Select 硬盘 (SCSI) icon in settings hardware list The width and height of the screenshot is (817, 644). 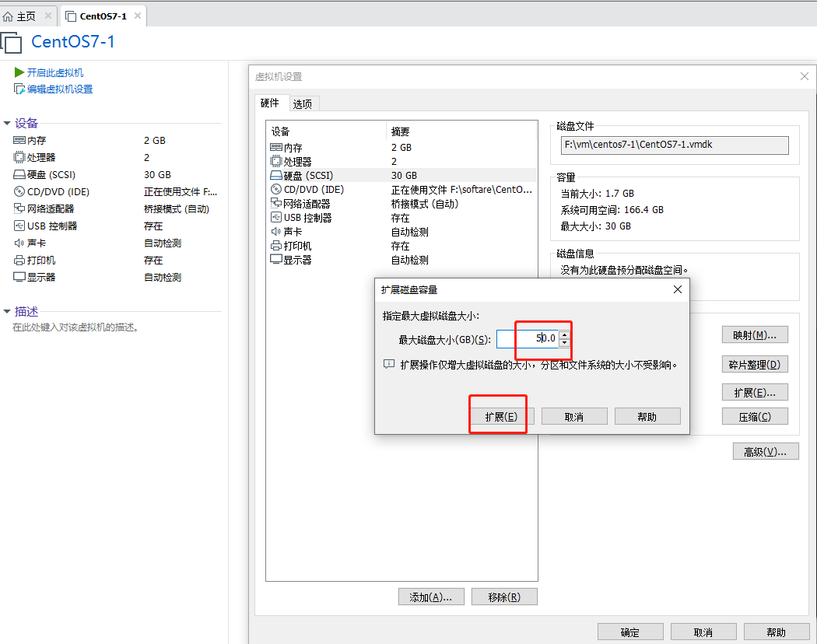(276, 175)
